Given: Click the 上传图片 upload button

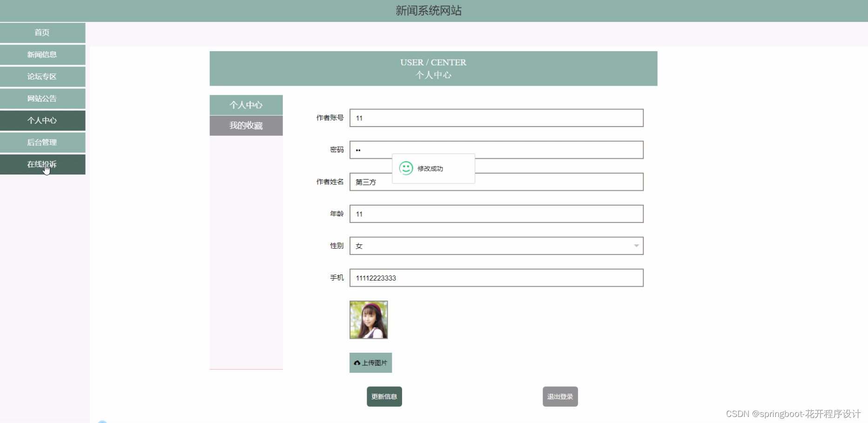Looking at the screenshot, I should [370, 363].
